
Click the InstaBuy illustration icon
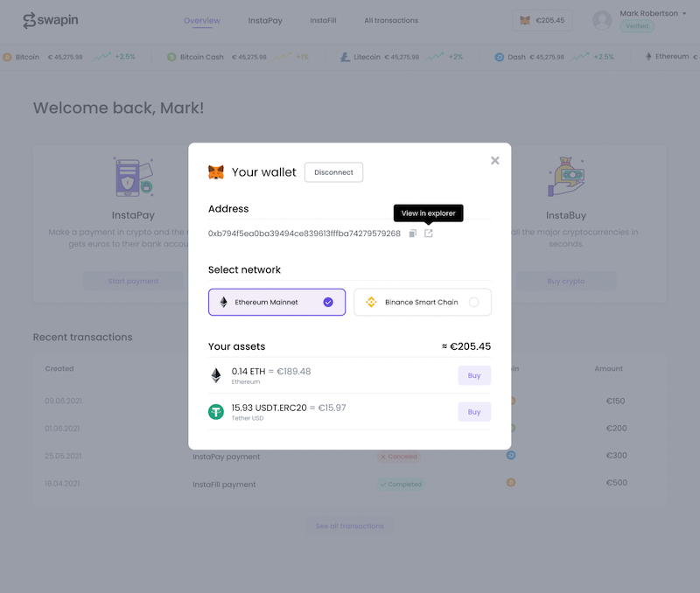566,178
